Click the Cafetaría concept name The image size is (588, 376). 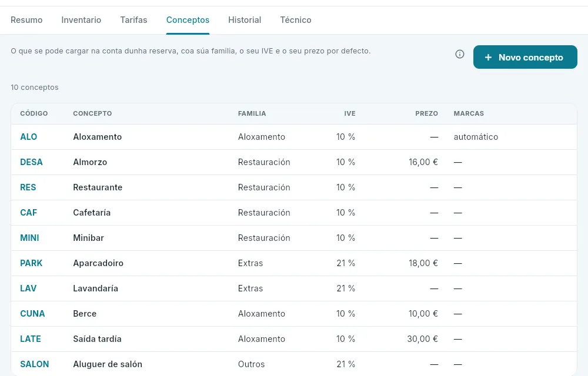[x=92, y=213]
